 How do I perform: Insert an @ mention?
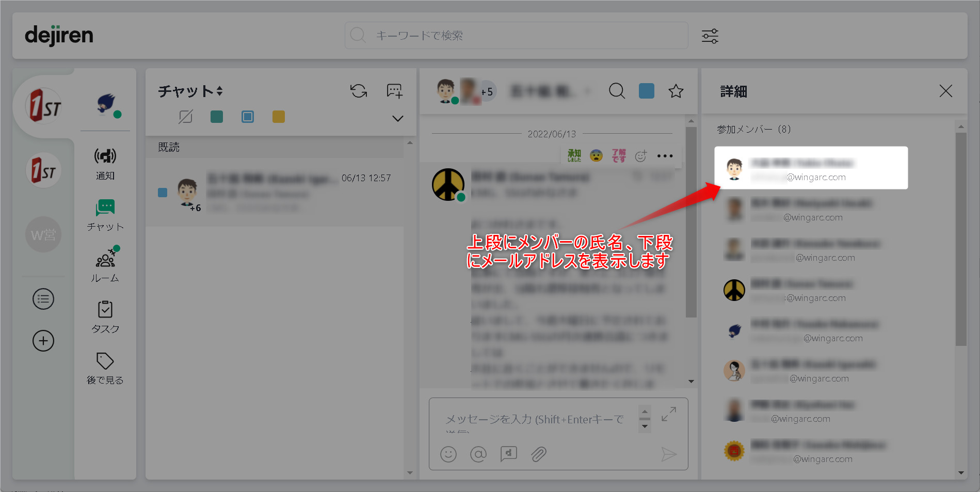coord(478,454)
